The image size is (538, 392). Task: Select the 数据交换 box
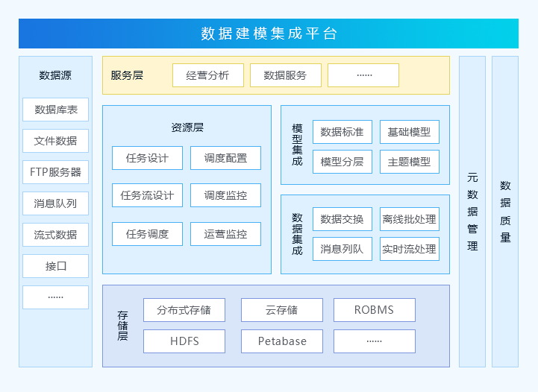click(342, 219)
